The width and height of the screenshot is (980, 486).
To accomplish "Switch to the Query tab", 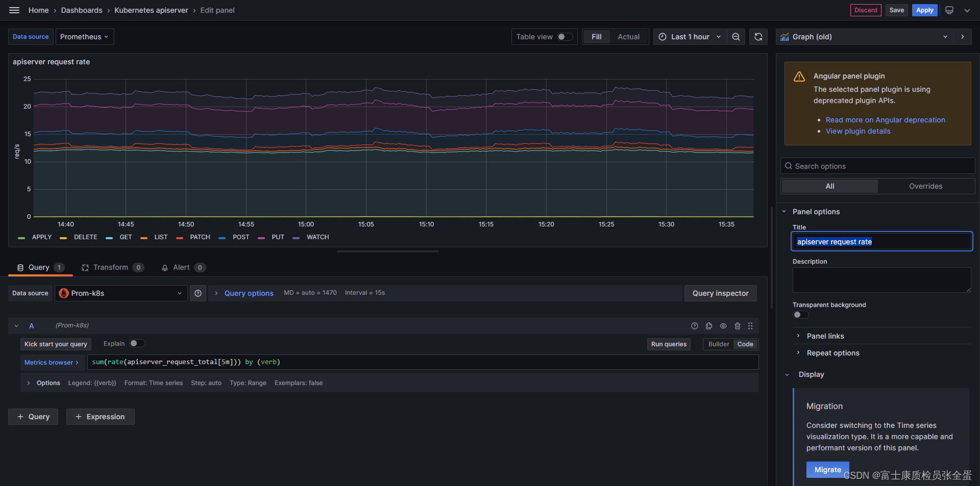I will [x=40, y=267].
